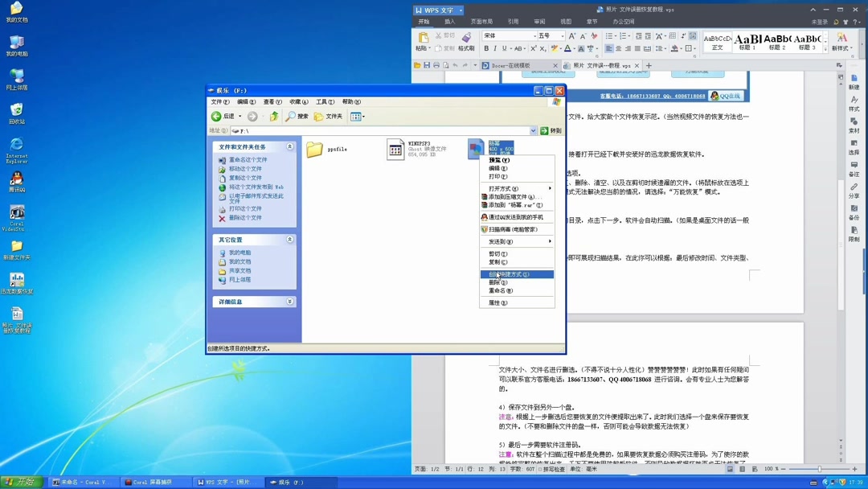Open the ppsfile folder

click(315, 150)
